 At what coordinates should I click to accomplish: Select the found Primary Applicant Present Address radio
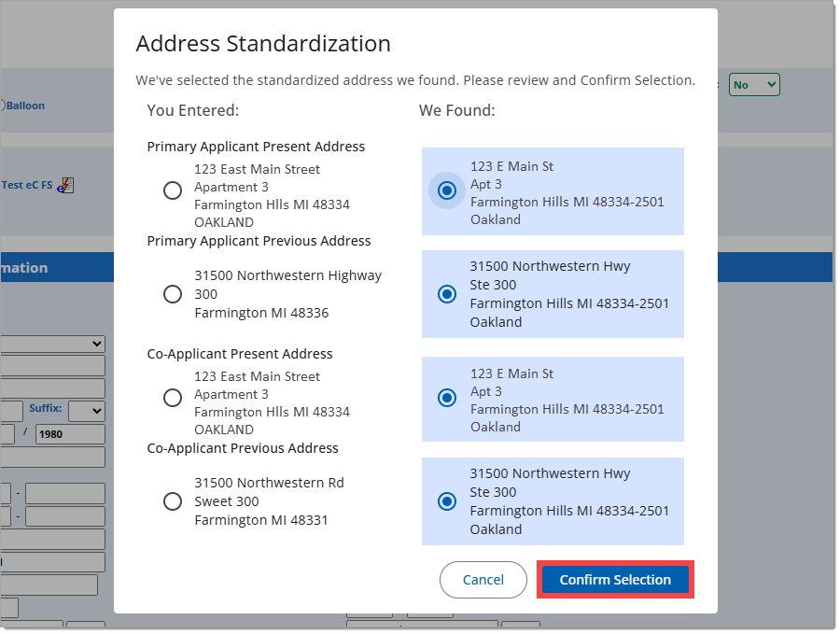pyautogui.click(x=448, y=190)
